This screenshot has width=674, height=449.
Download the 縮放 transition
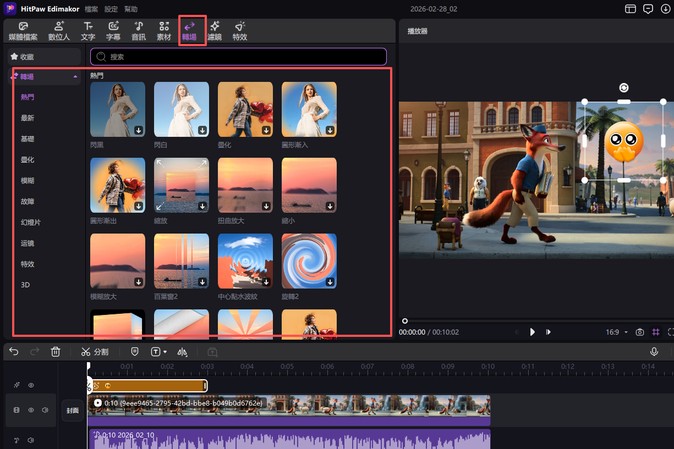[x=202, y=206]
